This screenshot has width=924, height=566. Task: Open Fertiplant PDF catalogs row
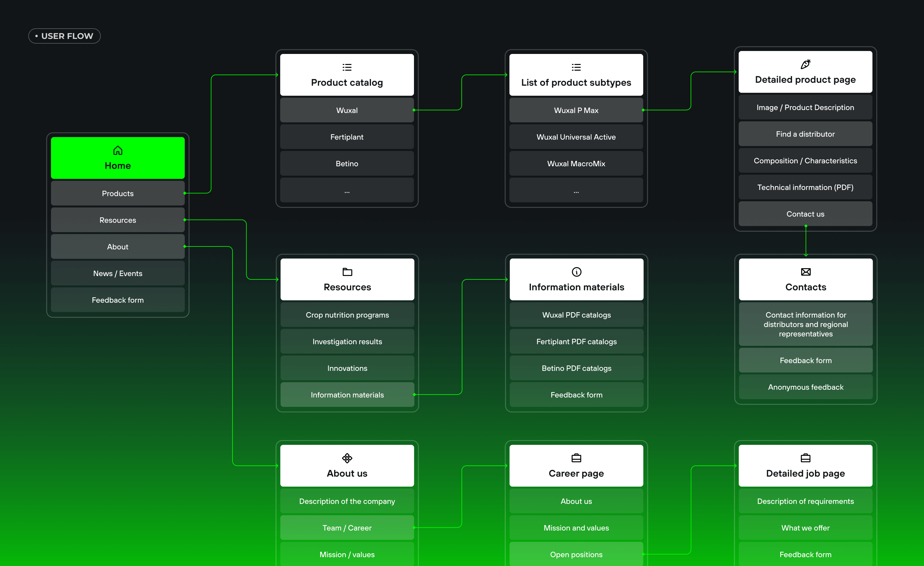[x=576, y=341]
